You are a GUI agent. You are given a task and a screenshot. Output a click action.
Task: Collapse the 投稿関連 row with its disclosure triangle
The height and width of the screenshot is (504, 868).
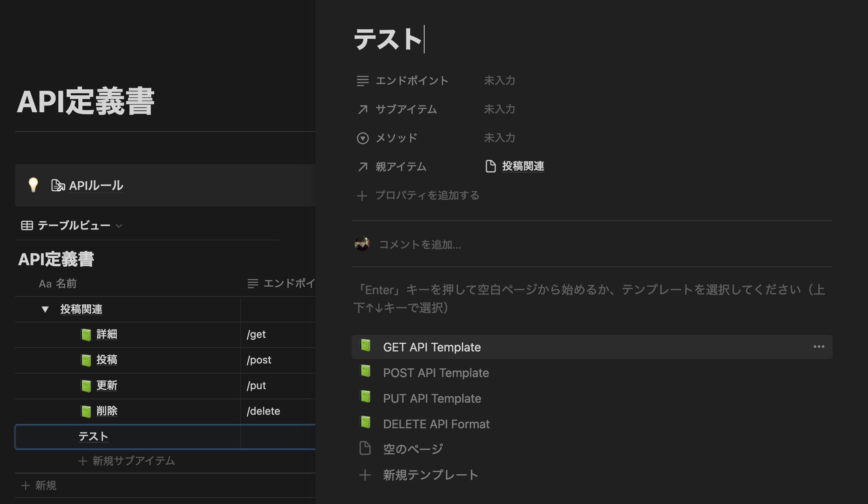[45, 309]
